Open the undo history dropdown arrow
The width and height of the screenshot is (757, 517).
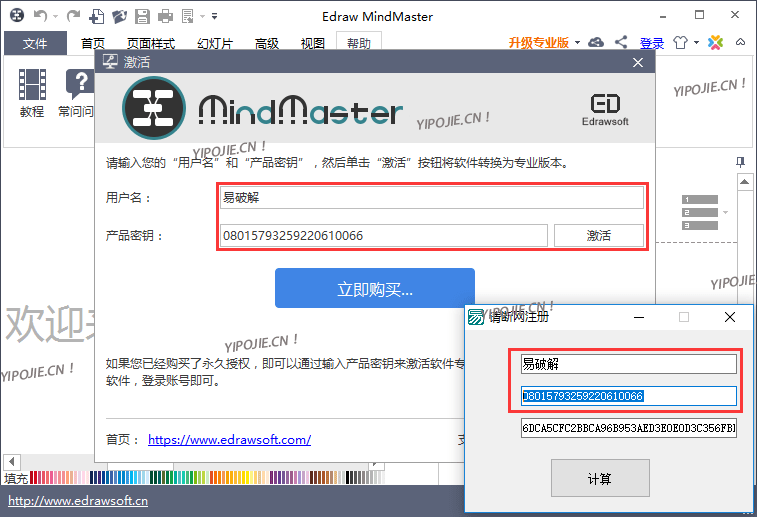pos(55,17)
